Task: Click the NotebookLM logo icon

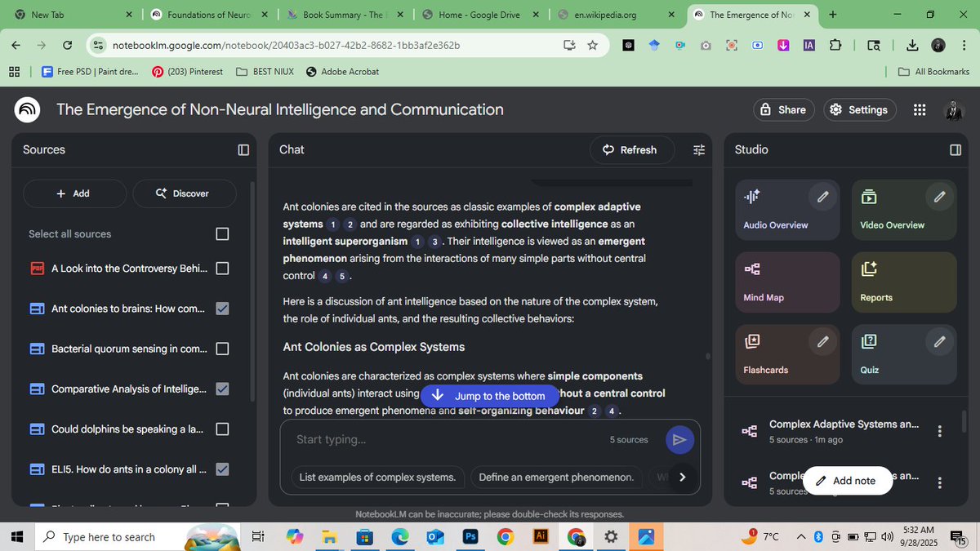Action: [27, 109]
